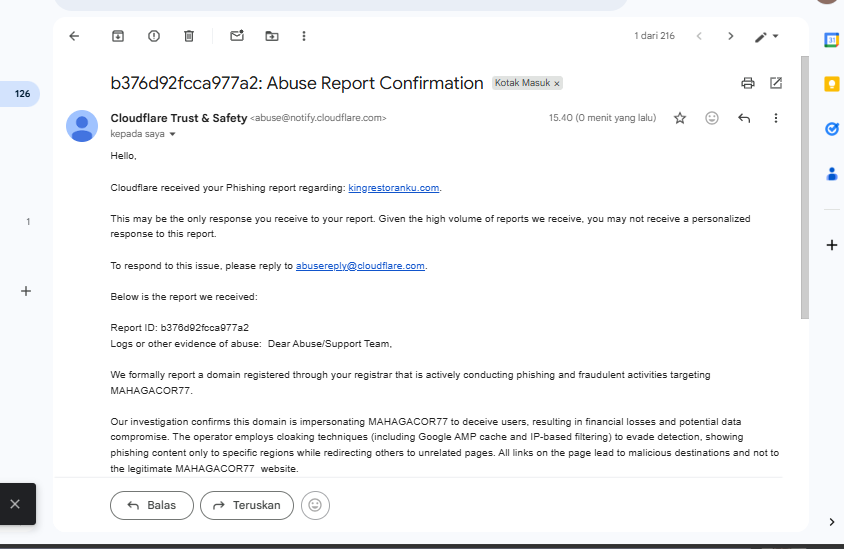Print the whole conversation
Screen dimensions: 844x549
click(x=748, y=83)
